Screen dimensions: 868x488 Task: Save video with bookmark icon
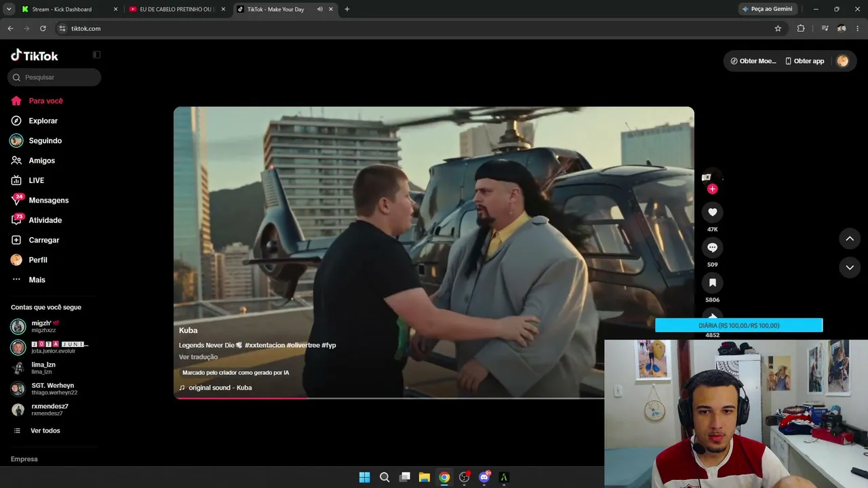712,283
